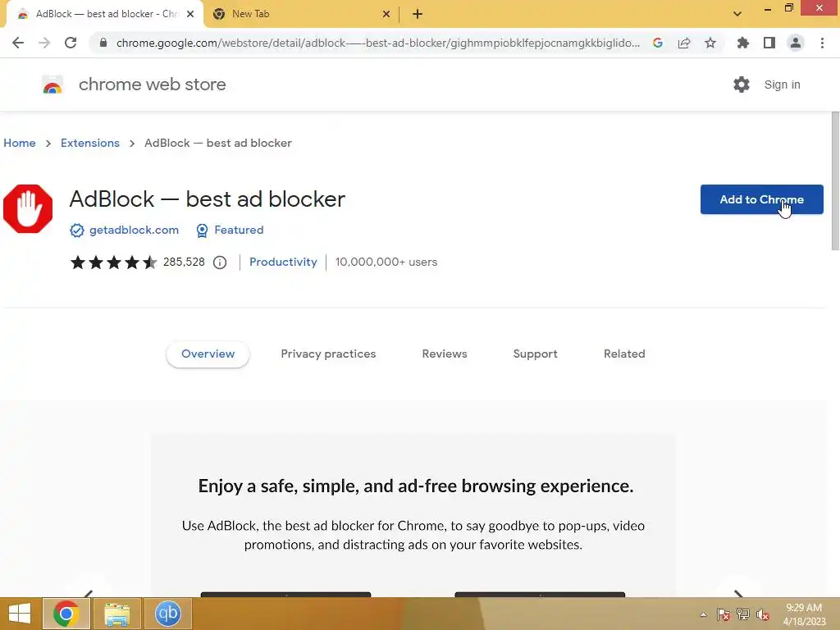This screenshot has width=840, height=630.
Task: Go to Home breadcrumb link
Action: [x=20, y=143]
